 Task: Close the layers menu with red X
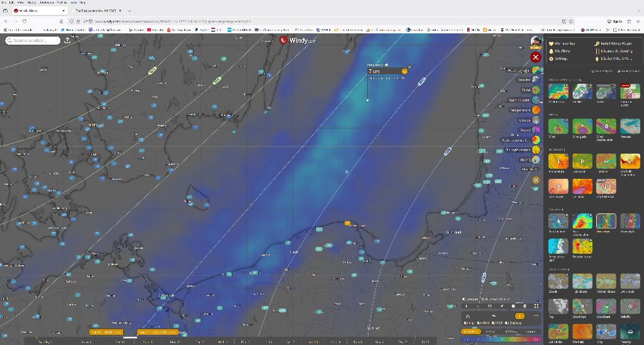(x=536, y=57)
